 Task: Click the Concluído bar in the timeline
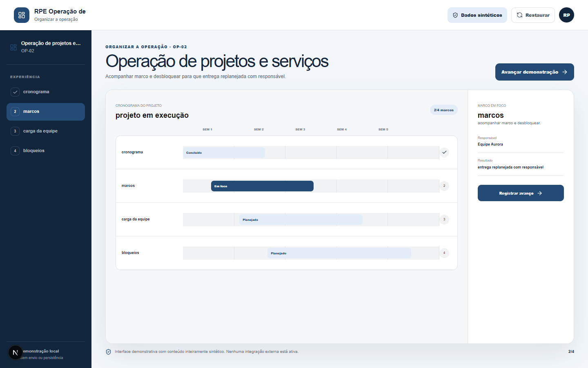coord(224,153)
